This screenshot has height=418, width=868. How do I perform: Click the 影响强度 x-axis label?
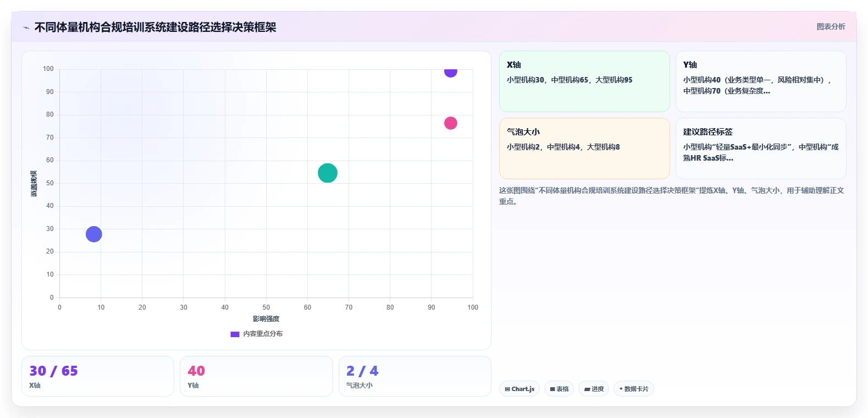(266, 319)
